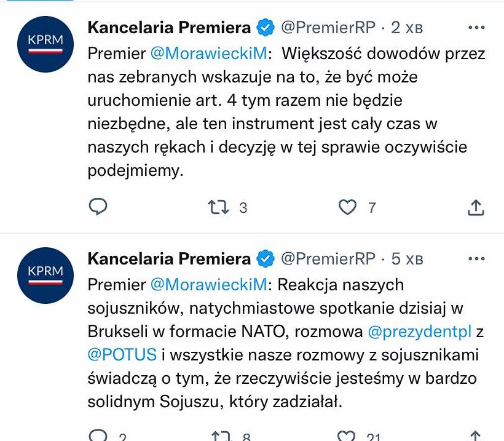Reply to the first tweet about art. 4

tap(98, 207)
